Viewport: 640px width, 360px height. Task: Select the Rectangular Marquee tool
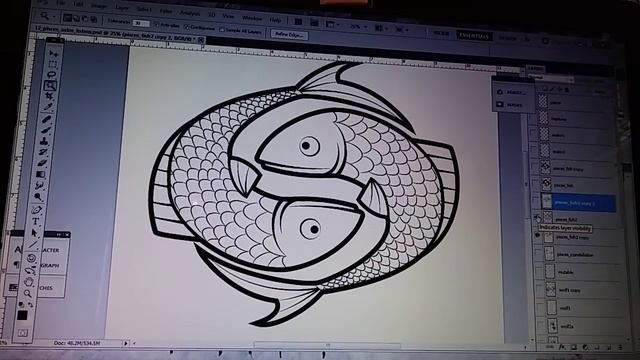pyautogui.click(x=52, y=64)
